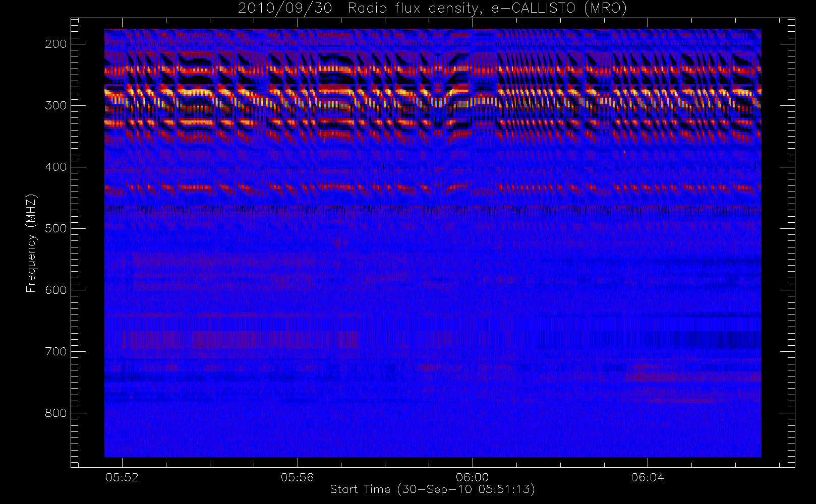Click the 200 frequency tick label

coord(56,44)
